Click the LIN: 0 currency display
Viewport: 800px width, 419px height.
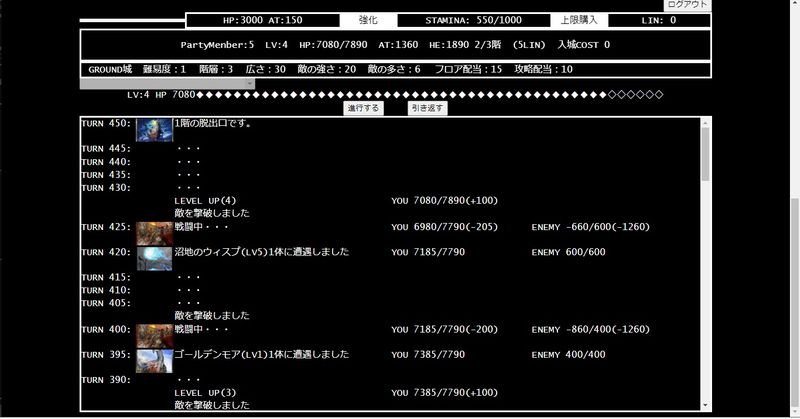pyautogui.click(x=658, y=20)
